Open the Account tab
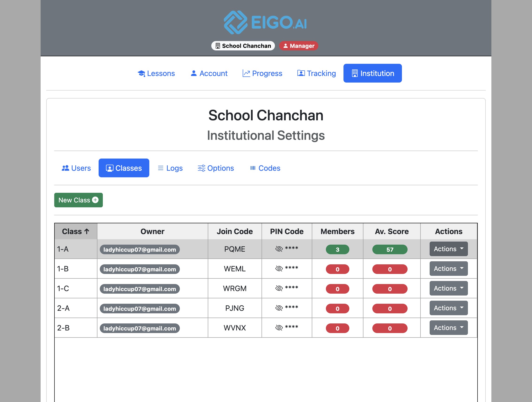Screen dimensions: 532x402 209,73
